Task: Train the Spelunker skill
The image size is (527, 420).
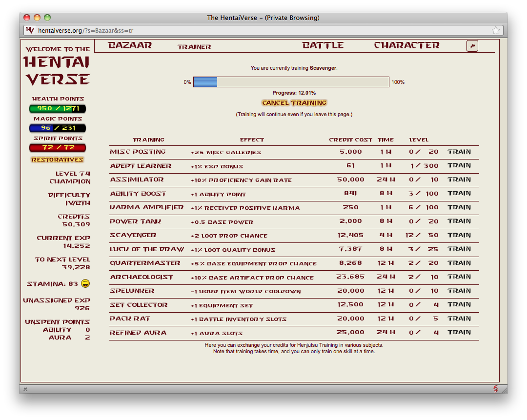Action: point(459,291)
